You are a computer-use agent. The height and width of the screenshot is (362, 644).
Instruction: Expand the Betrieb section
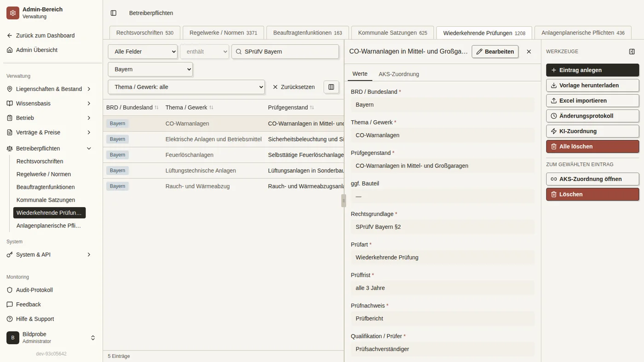coord(50,118)
